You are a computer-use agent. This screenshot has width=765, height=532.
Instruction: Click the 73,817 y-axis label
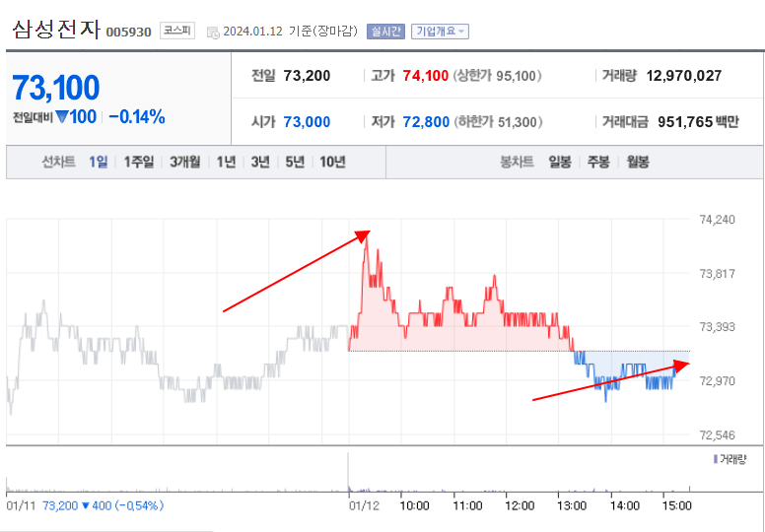(717, 274)
